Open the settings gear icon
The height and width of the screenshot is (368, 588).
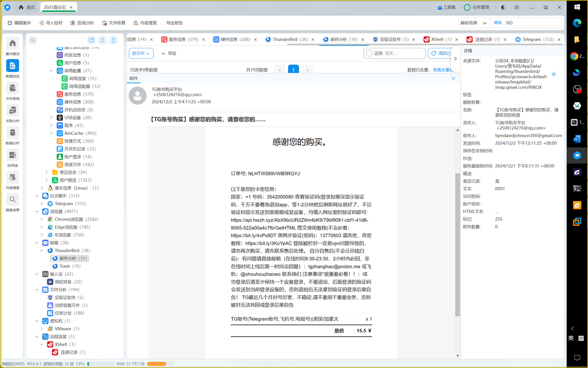tap(516, 7)
